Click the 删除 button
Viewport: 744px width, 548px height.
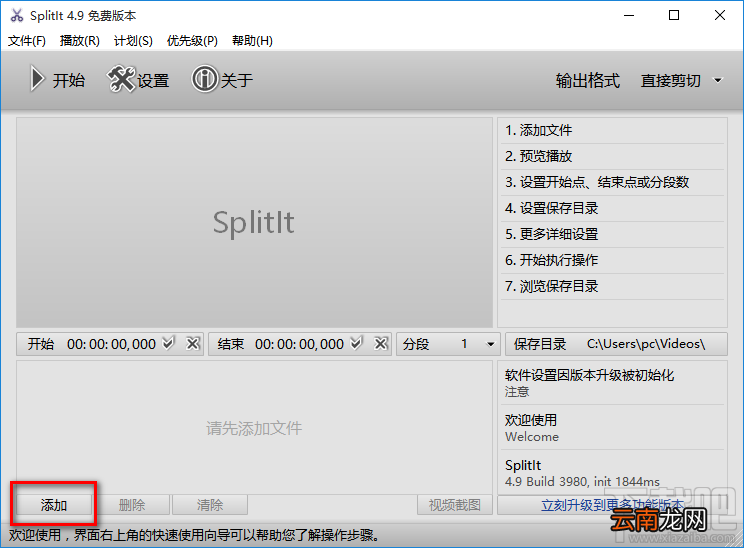click(x=131, y=505)
